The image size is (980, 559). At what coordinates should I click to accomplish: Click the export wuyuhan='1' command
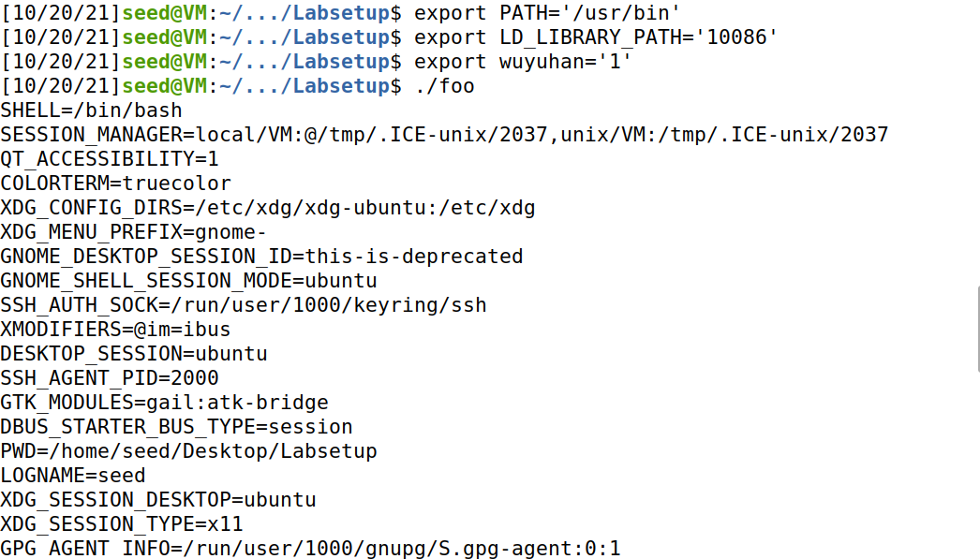tap(523, 62)
